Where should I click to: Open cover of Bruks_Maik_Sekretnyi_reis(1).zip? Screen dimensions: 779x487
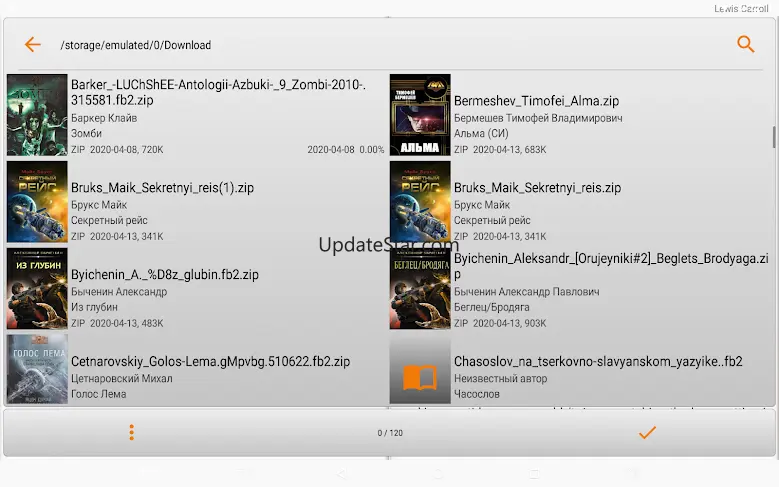37,202
